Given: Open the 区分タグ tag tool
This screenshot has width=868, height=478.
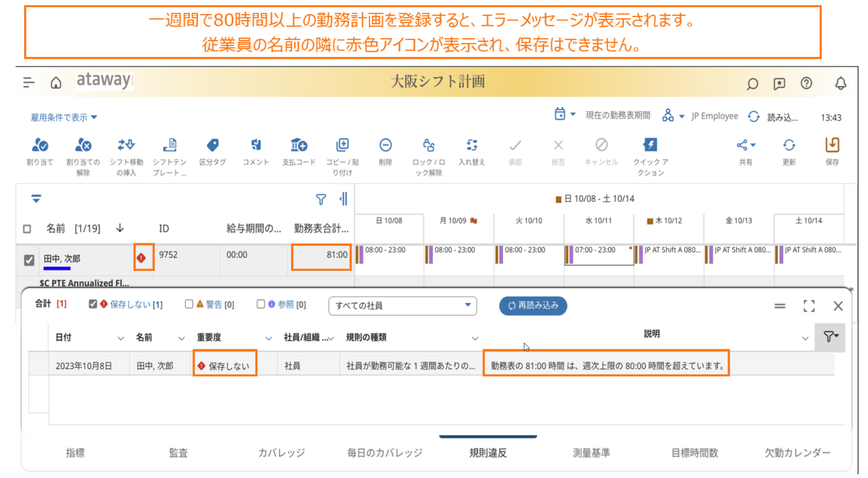Looking at the screenshot, I should (213, 146).
